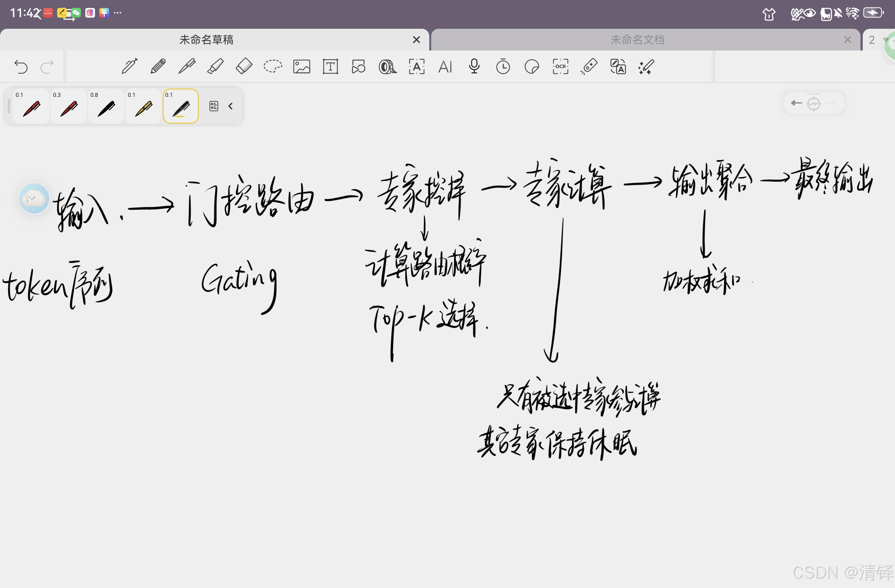
Task: Select the 未命名草稿 tab
Action: point(206,40)
